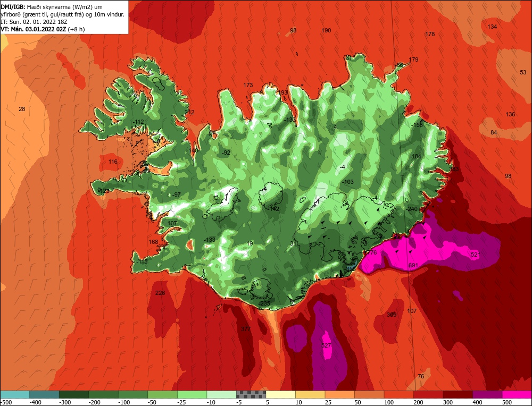Click the value -158 in northeast Iceland
This screenshot has width=532, height=406.
tap(417, 125)
